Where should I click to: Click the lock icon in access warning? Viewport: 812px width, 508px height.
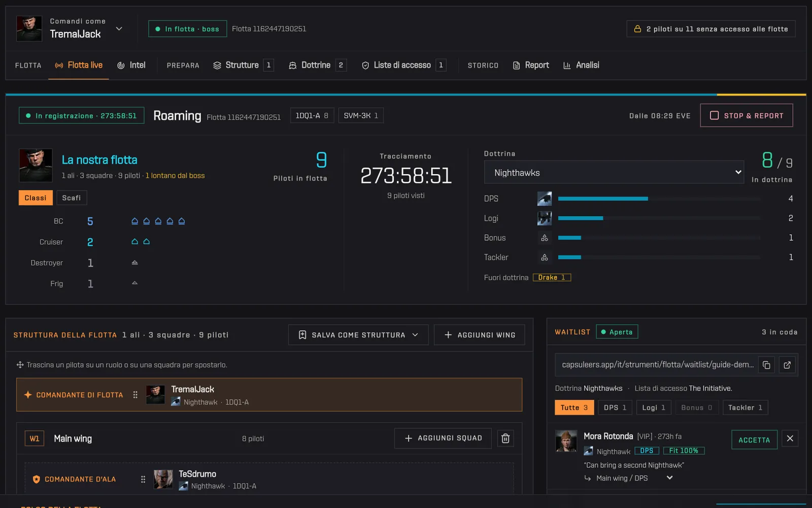coord(637,29)
